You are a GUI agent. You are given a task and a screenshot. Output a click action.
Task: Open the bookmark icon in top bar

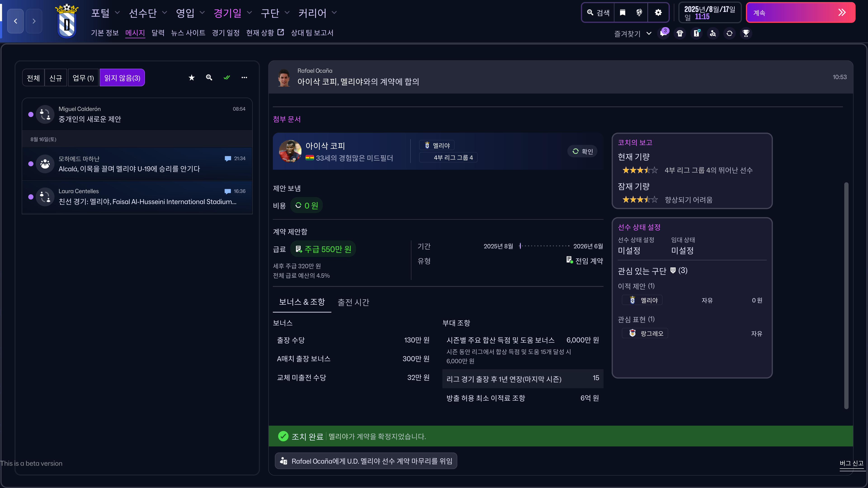(622, 13)
